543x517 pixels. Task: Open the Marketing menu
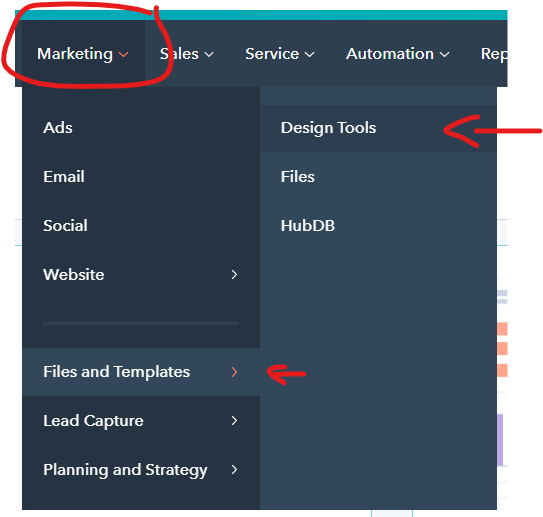[83, 54]
